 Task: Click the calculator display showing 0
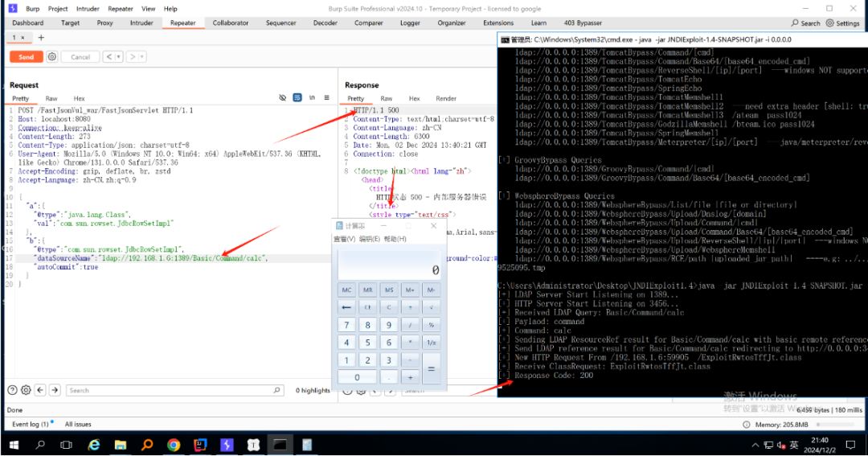click(x=389, y=265)
